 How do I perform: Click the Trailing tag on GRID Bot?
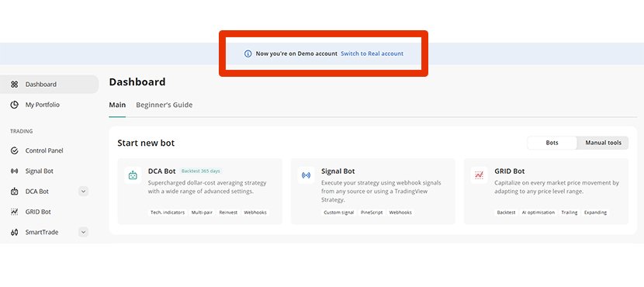[570, 213]
